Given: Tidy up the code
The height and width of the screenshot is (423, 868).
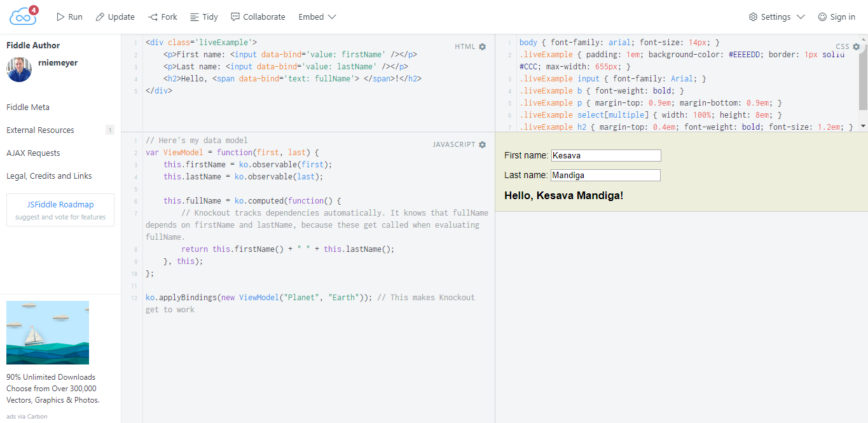Looking at the screenshot, I should [203, 17].
